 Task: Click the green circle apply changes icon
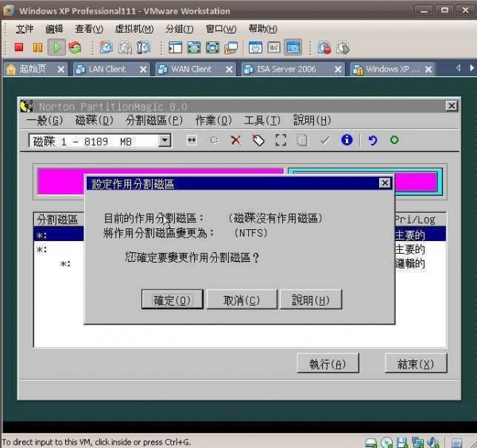[394, 140]
